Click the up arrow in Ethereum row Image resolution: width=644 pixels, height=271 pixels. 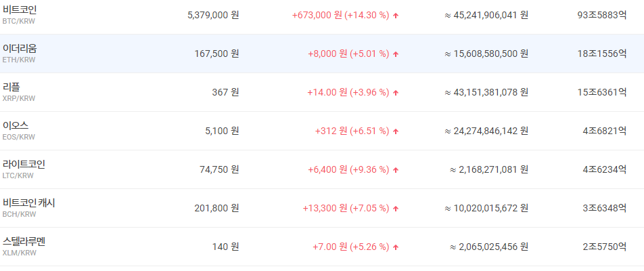[x=396, y=54]
